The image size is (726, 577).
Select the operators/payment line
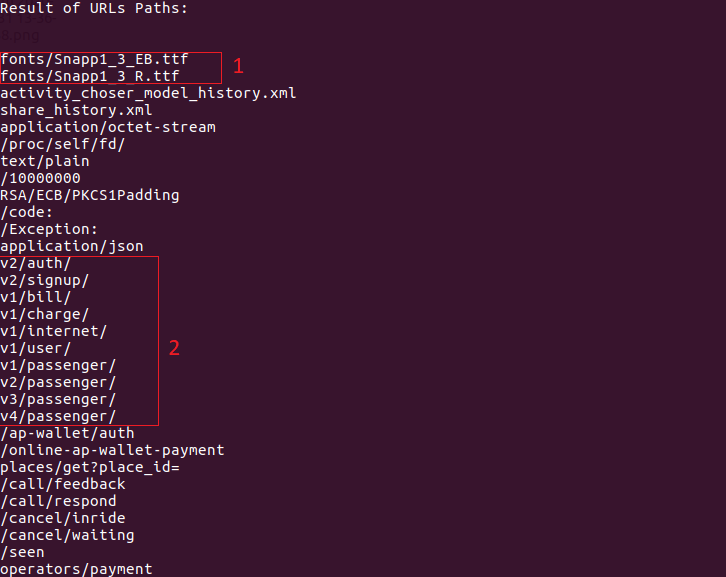pos(76,569)
